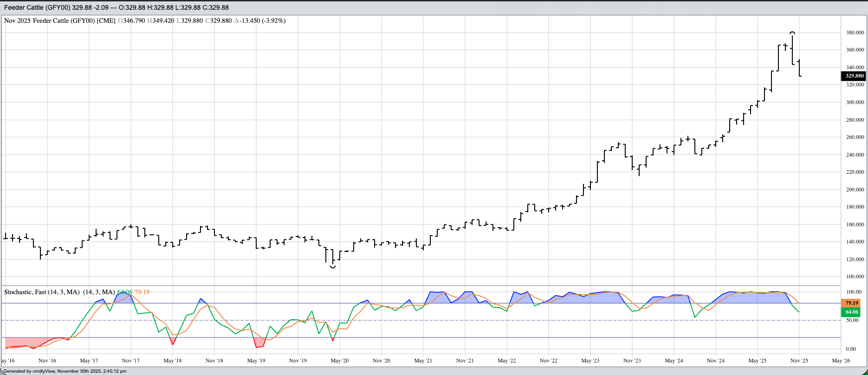Screen dimensions: 868x375
Task: Click the Generated by cmdtyView footer text
Action: click(65, 371)
